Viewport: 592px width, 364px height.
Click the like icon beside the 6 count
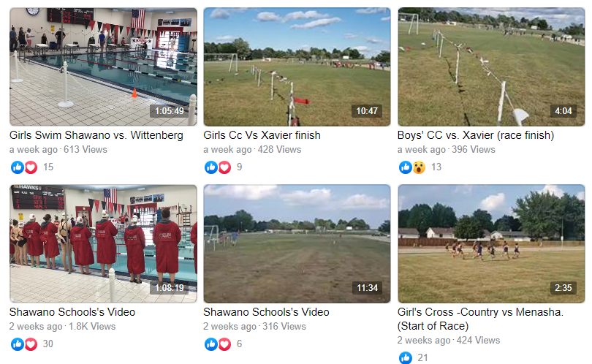(x=211, y=344)
